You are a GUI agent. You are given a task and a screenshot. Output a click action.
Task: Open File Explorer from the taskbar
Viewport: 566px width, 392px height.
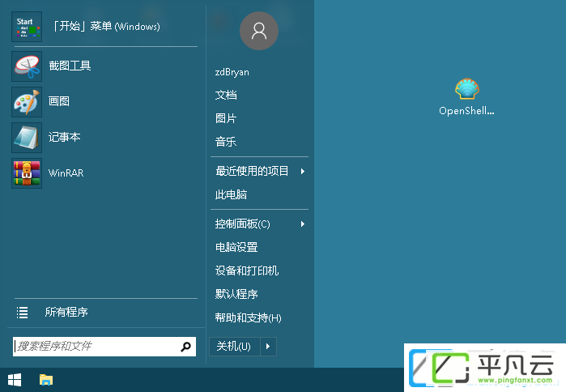46,380
